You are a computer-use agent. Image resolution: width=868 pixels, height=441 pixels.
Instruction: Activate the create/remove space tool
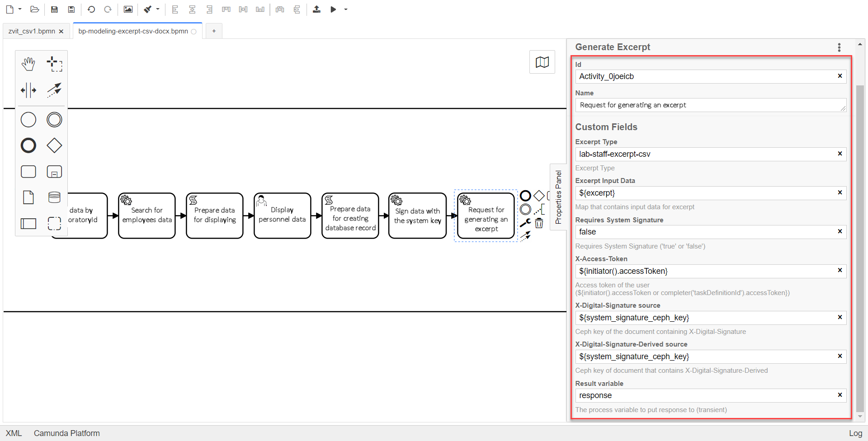point(28,90)
